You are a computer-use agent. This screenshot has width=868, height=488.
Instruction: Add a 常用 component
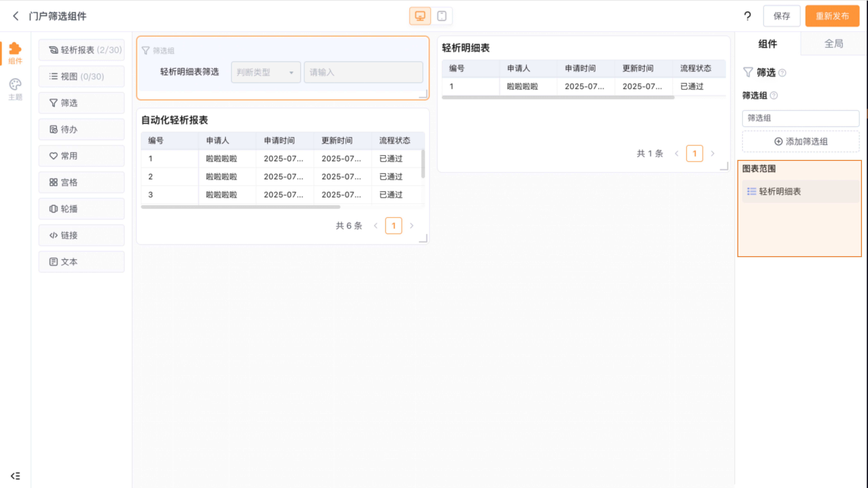tap(81, 156)
